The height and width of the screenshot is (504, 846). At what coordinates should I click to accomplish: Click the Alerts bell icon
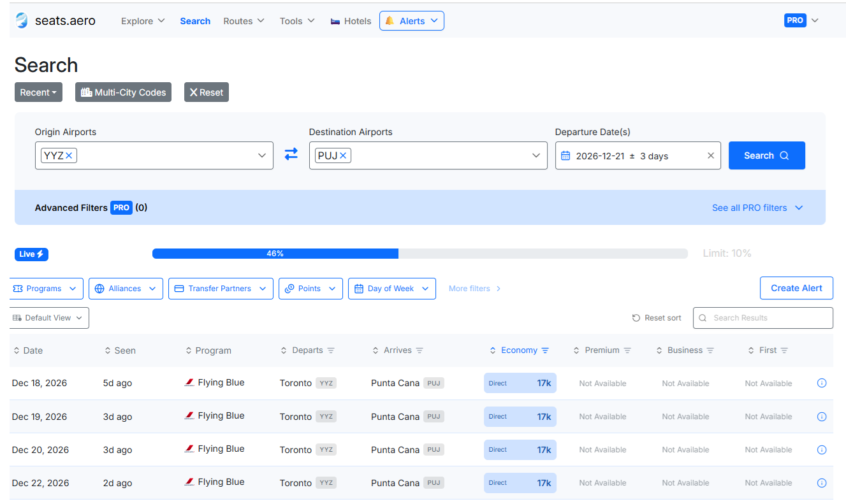point(390,21)
